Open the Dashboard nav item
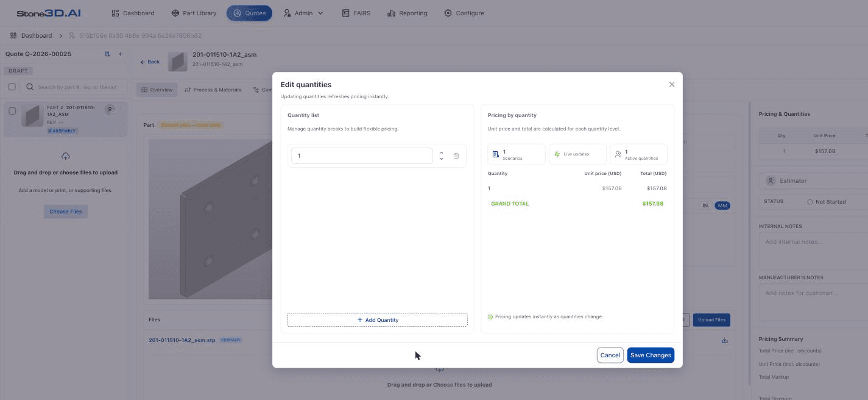 [133, 13]
